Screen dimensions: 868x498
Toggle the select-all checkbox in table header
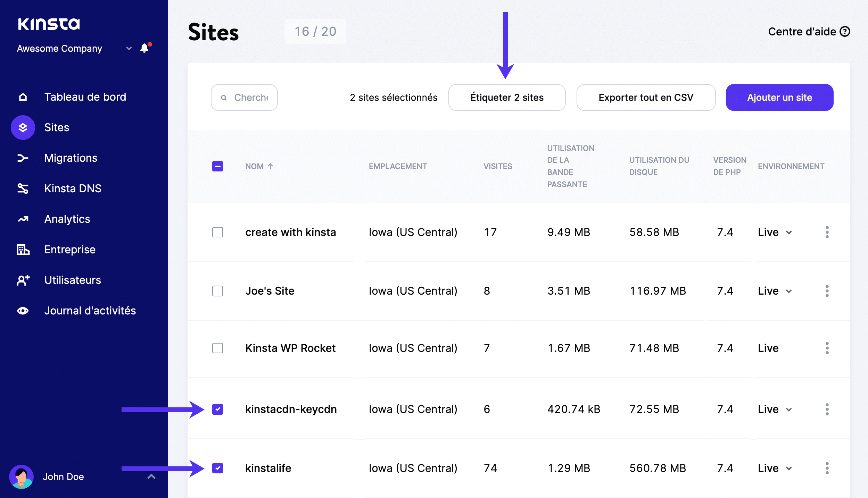(217, 166)
